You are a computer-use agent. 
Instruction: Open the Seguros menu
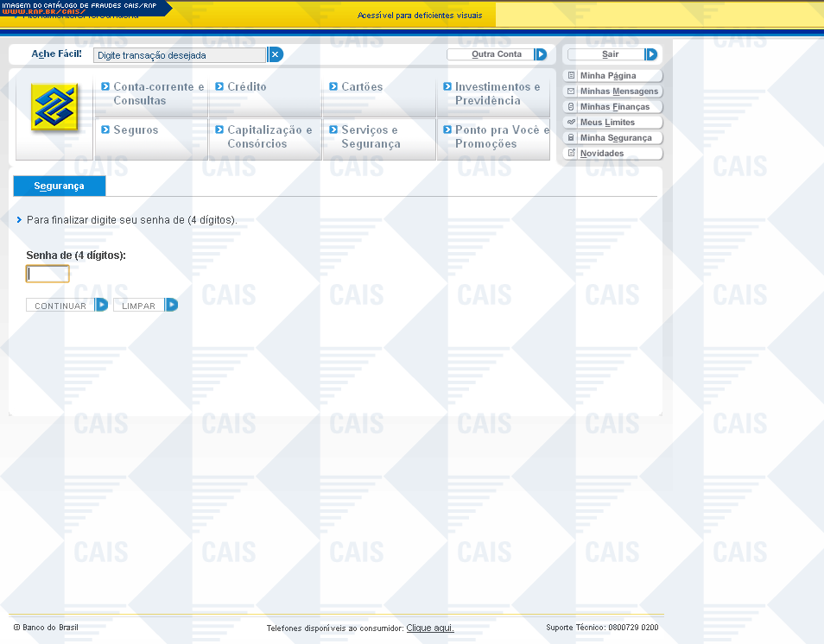[136, 130]
